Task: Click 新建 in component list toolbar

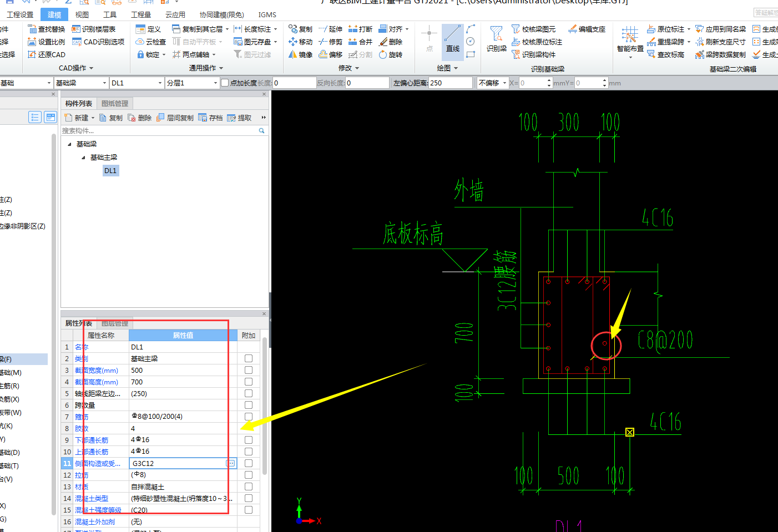Action: [79, 118]
